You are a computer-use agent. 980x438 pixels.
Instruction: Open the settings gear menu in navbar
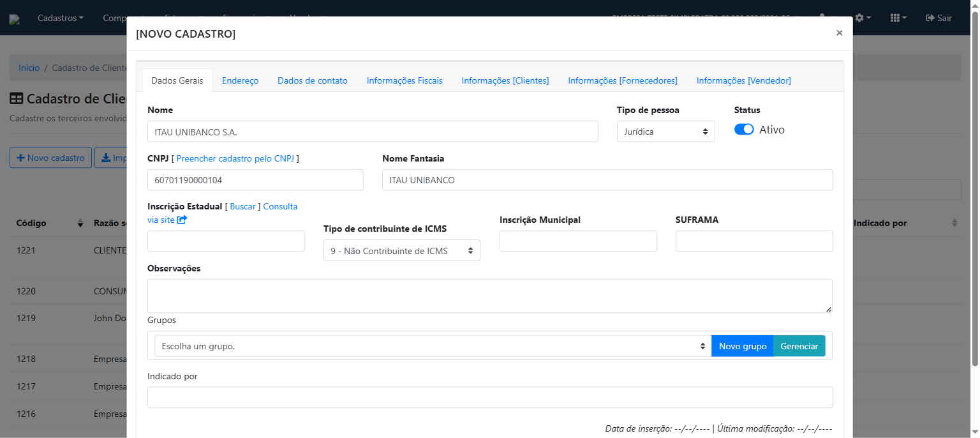point(863,18)
